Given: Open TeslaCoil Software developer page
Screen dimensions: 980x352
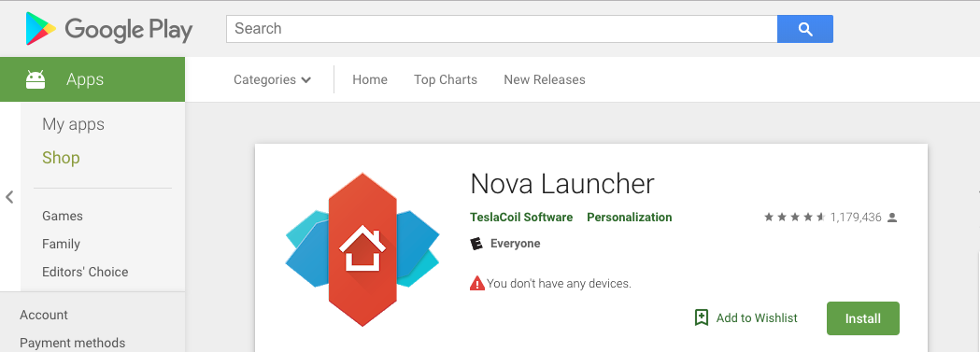Looking at the screenshot, I should 521,218.
